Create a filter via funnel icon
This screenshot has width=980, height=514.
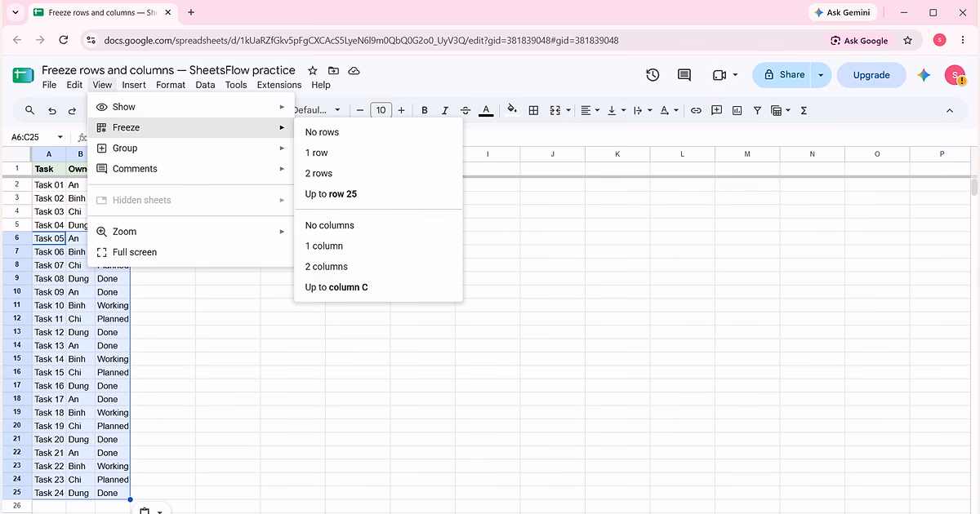tap(757, 110)
